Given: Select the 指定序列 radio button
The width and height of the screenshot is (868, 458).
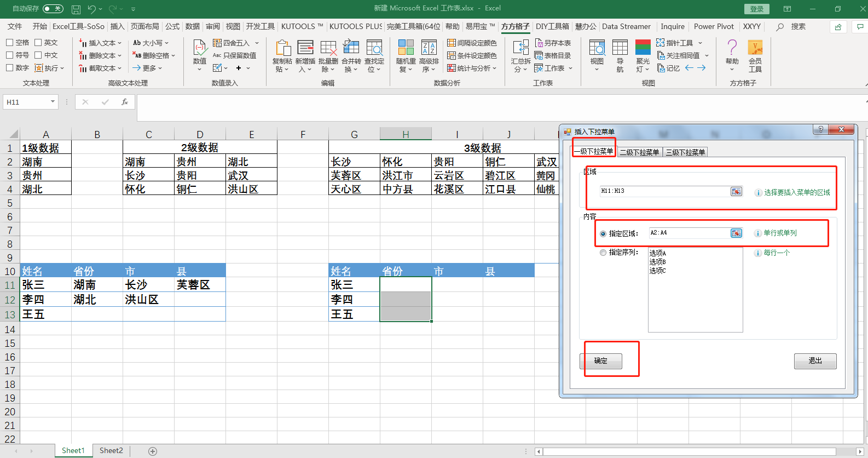Looking at the screenshot, I should click(x=603, y=253).
